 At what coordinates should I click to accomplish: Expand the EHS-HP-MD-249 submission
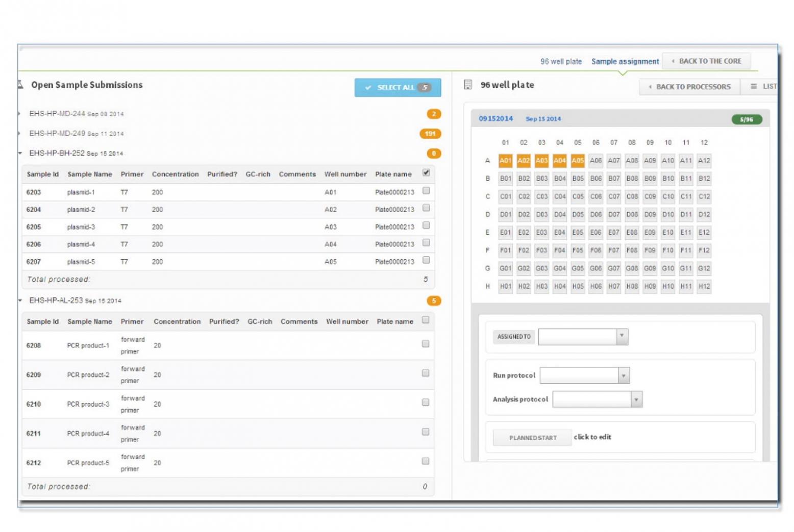tap(77, 134)
